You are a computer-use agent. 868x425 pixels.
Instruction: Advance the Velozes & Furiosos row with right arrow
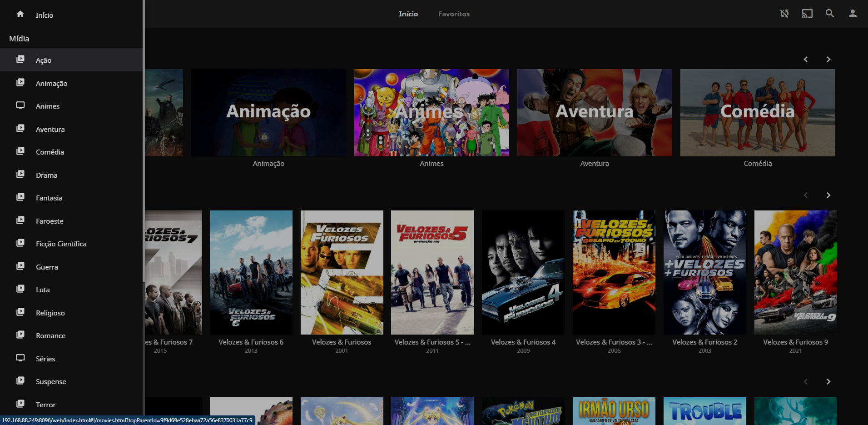tap(828, 195)
